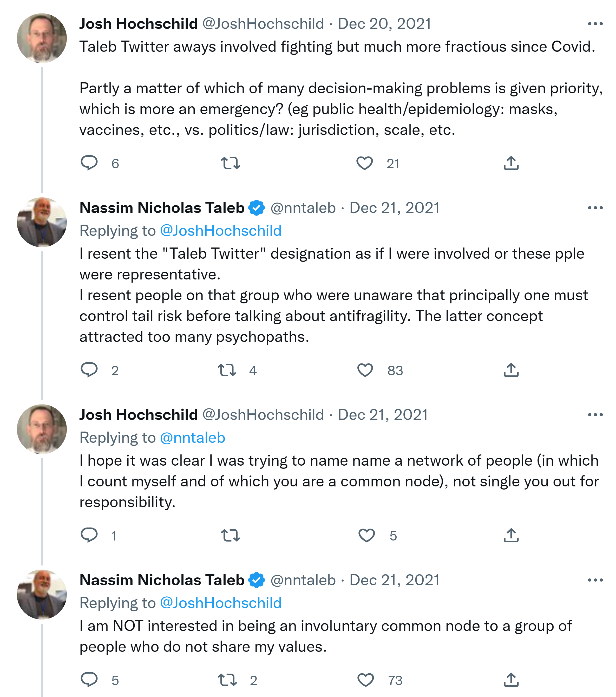Open Josh Hochschild's profile photo on first tweet
This screenshot has height=697, width=616.
[x=42, y=38]
